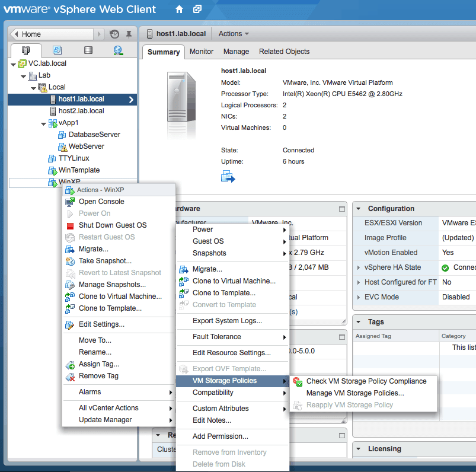Open the Fault Tolerance submenu

[x=232, y=337]
